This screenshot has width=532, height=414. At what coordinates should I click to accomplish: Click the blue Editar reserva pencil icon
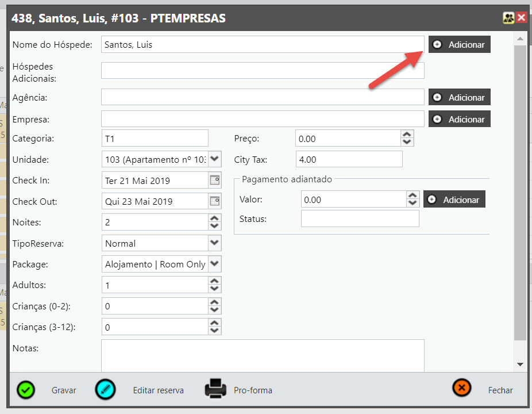tap(105, 390)
